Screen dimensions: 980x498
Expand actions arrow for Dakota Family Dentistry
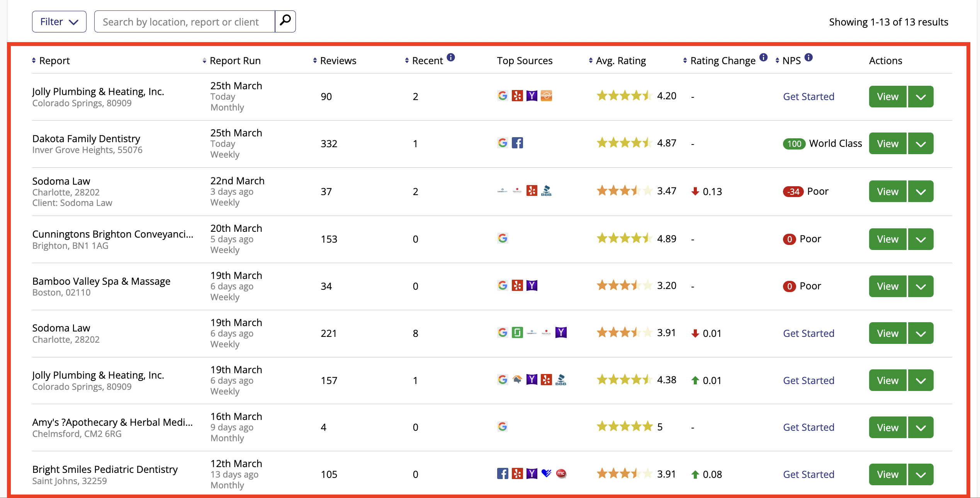(x=921, y=144)
